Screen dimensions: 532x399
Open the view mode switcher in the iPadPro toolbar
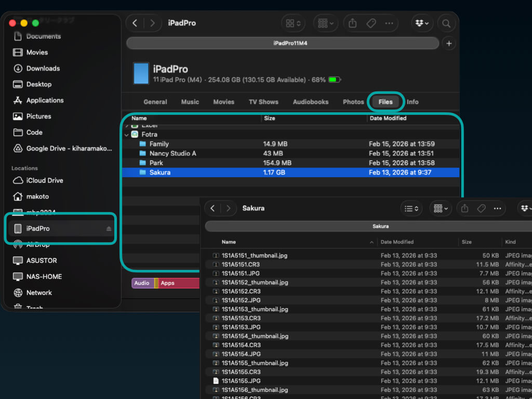(294, 23)
